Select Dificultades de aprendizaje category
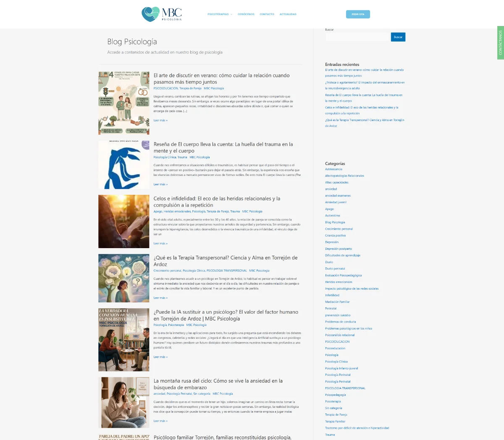This screenshot has height=440, width=504. coord(343,256)
